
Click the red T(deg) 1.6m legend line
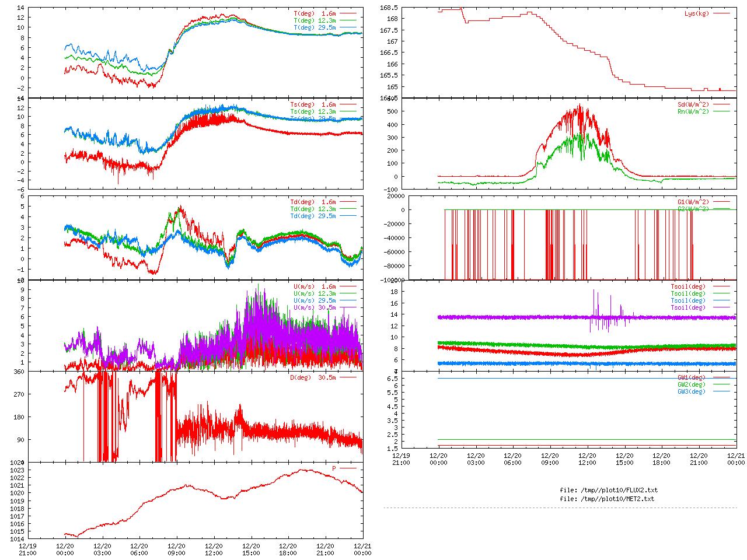point(348,13)
